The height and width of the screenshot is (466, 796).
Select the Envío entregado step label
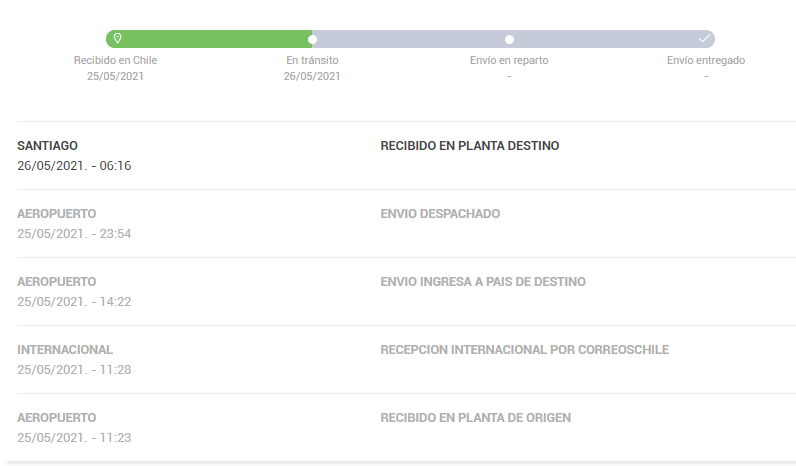click(705, 60)
